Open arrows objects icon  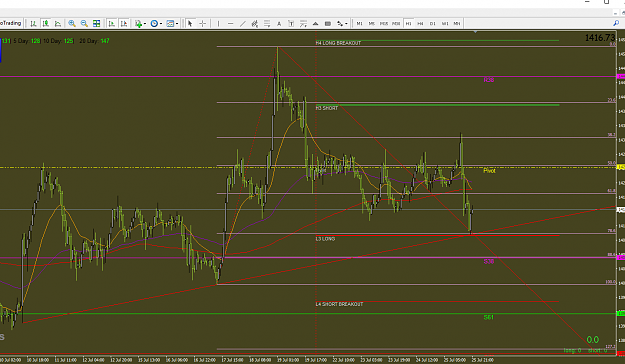(340, 24)
